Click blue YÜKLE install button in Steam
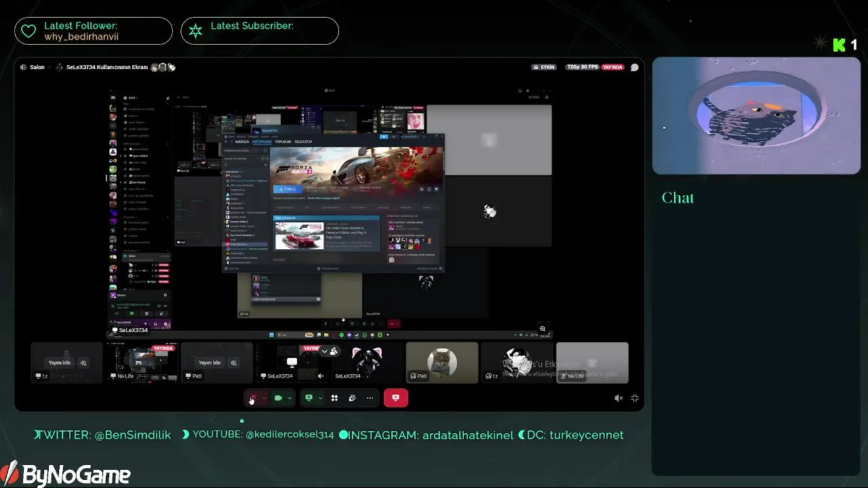This screenshot has height=488, width=868. [x=288, y=189]
